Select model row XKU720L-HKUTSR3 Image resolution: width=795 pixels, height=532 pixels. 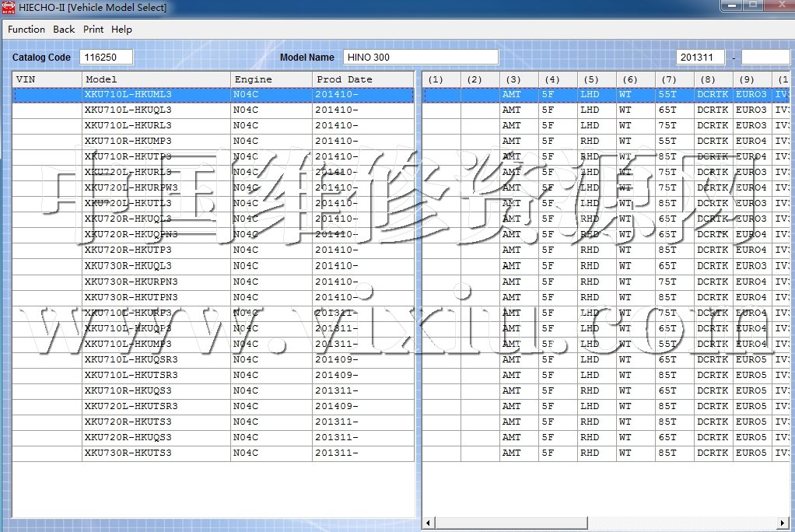[x=131, y=406]
